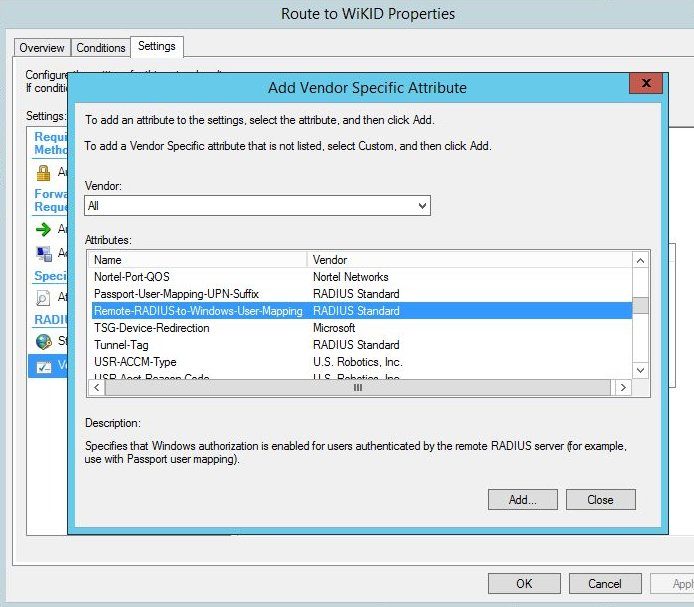694x607 pixels.
Task: Click the green arrow forwarding icon
Action: tap(43, 229)
